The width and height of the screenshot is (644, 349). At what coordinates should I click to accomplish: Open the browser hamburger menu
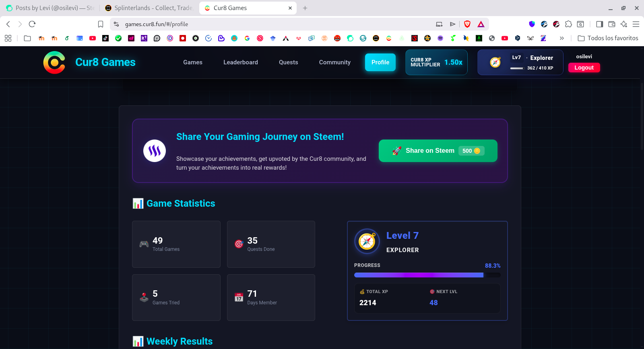coord(636,24)
